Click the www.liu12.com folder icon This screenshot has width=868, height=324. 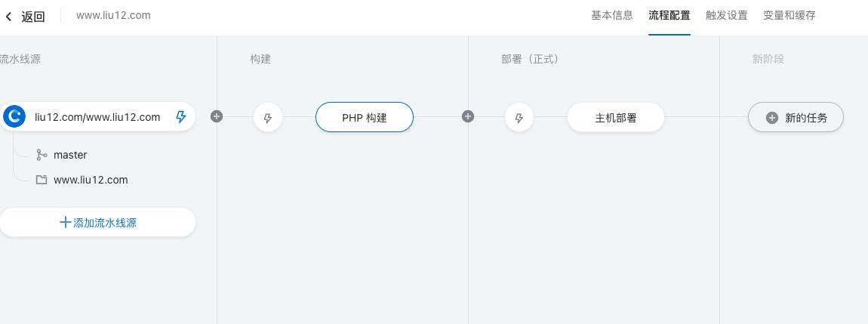42,181
